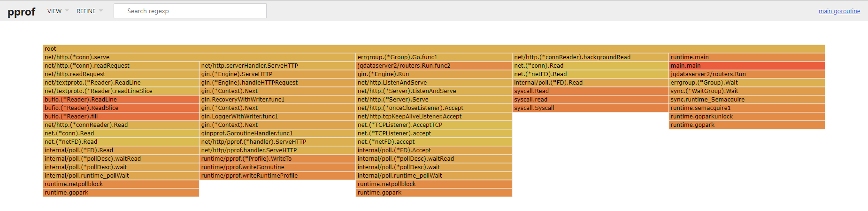Select jqdataserver2/routers.Run.func2 frame

tap(434, 66)
